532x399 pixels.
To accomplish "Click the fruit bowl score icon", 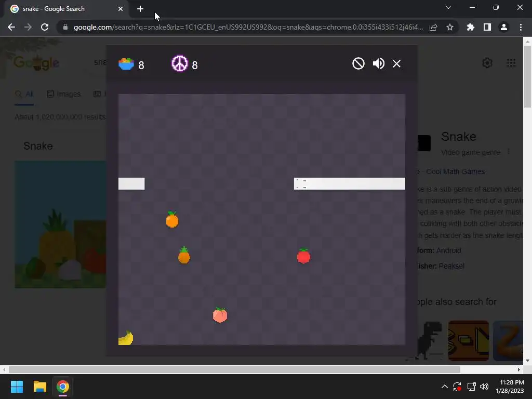I will 126,64.
